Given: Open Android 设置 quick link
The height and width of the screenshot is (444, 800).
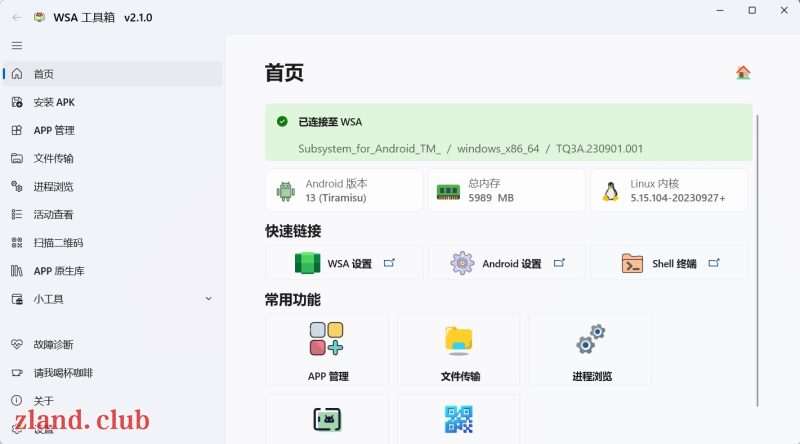Looking at the screenshot, I should [x=507, y=263].
